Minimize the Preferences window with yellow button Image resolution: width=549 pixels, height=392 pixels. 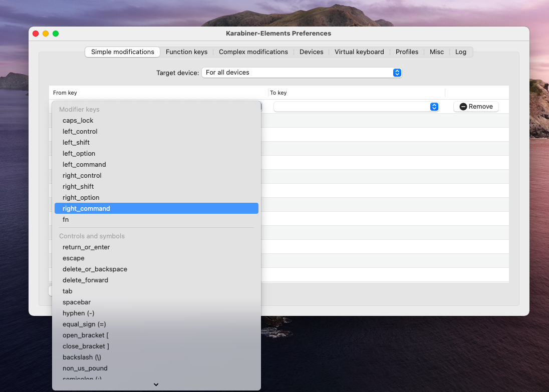pos(46,34)
